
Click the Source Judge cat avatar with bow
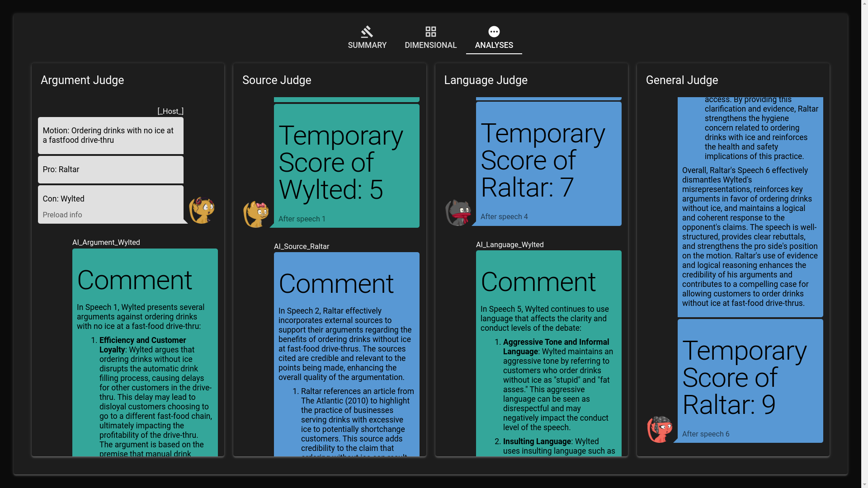point(256,214)
